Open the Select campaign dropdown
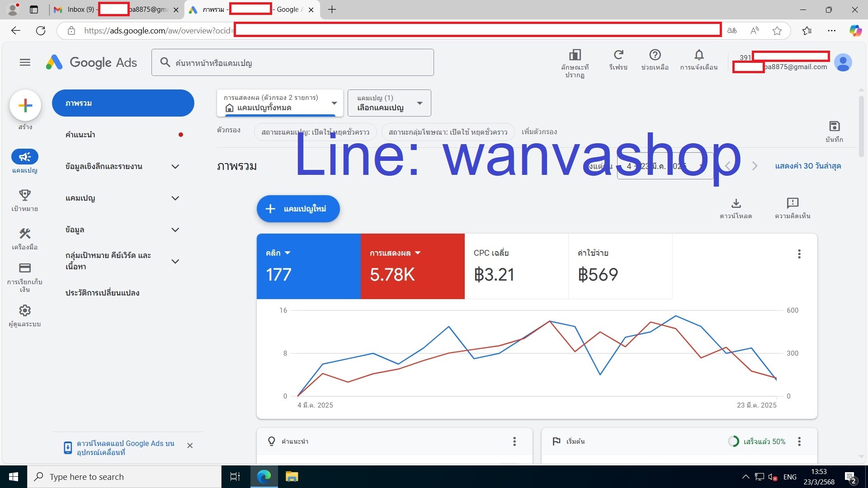 click(x=389, y=103)
